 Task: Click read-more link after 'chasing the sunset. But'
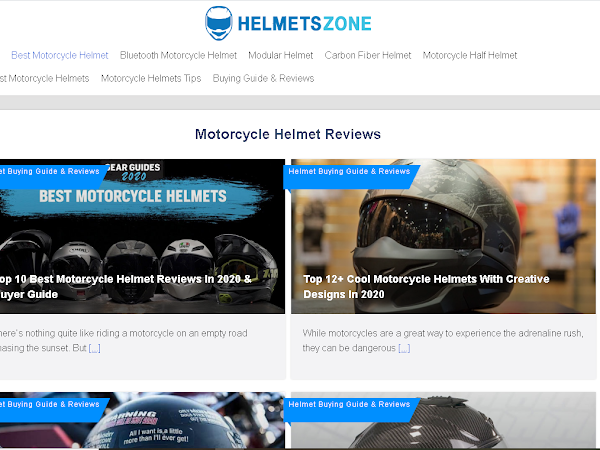pyautogui.click(x=95, y=348)
